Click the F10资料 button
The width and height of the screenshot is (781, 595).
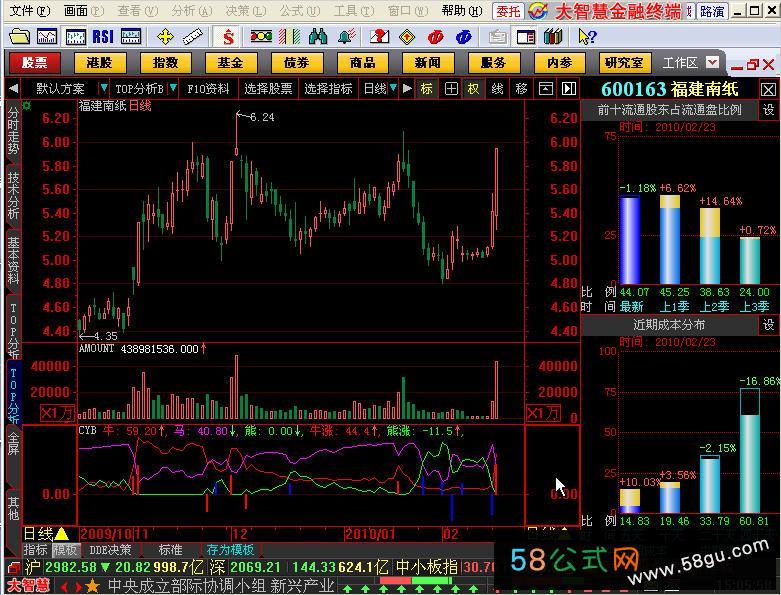click(x=208, y=89)
